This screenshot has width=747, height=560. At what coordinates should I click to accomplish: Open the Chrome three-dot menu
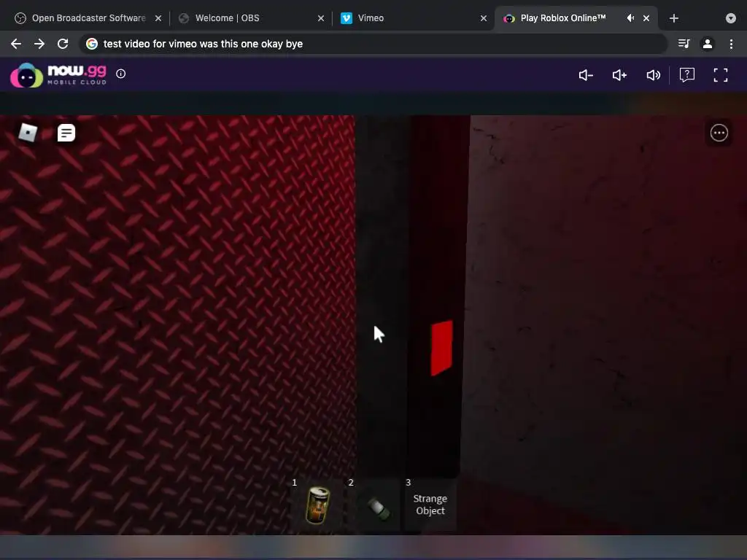pos(731,44)
